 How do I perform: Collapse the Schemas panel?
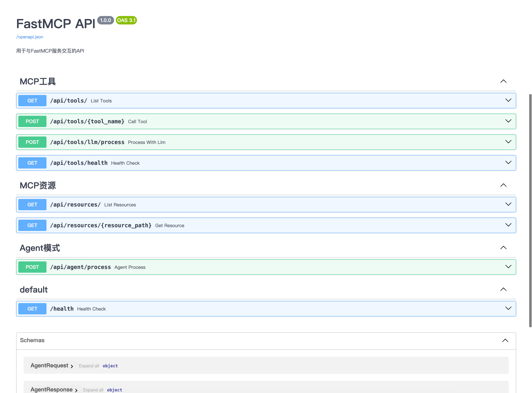pos(505,340)
